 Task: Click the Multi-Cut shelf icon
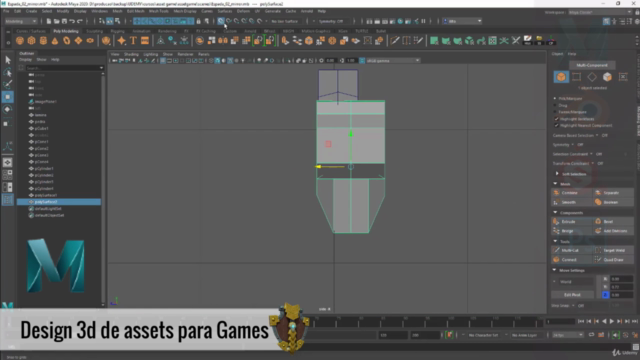(x=394, y=40)
